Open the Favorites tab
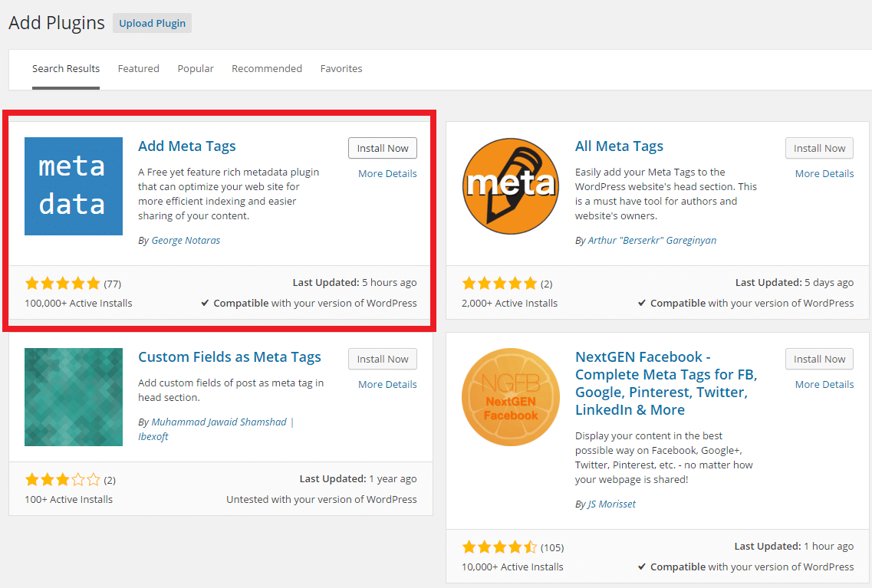Image resolution: width=872 pixels, height=588 pixels. [x=341, y=69]
